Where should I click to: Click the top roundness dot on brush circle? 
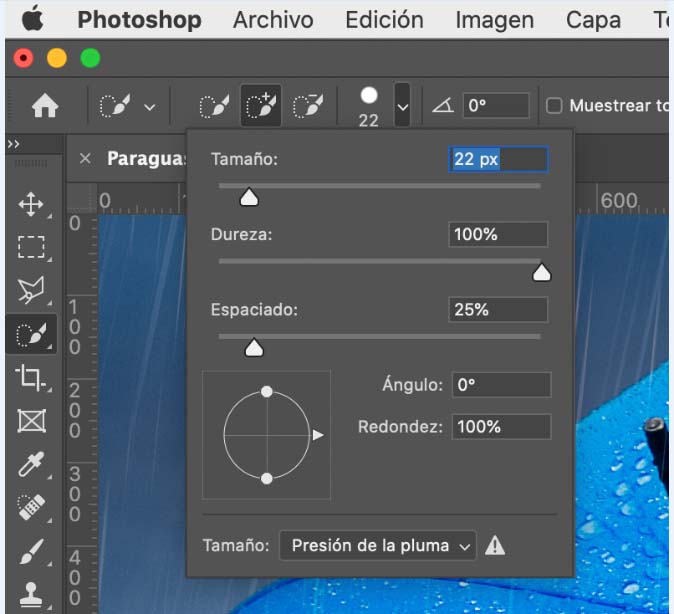[x=267, y=391]
